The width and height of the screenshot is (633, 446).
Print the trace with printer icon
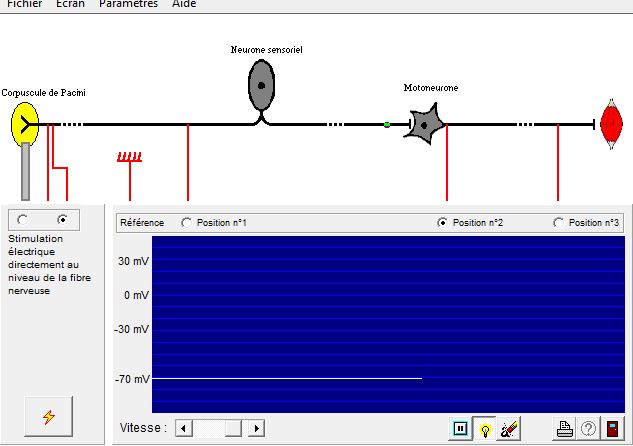[x=564, y=429]
